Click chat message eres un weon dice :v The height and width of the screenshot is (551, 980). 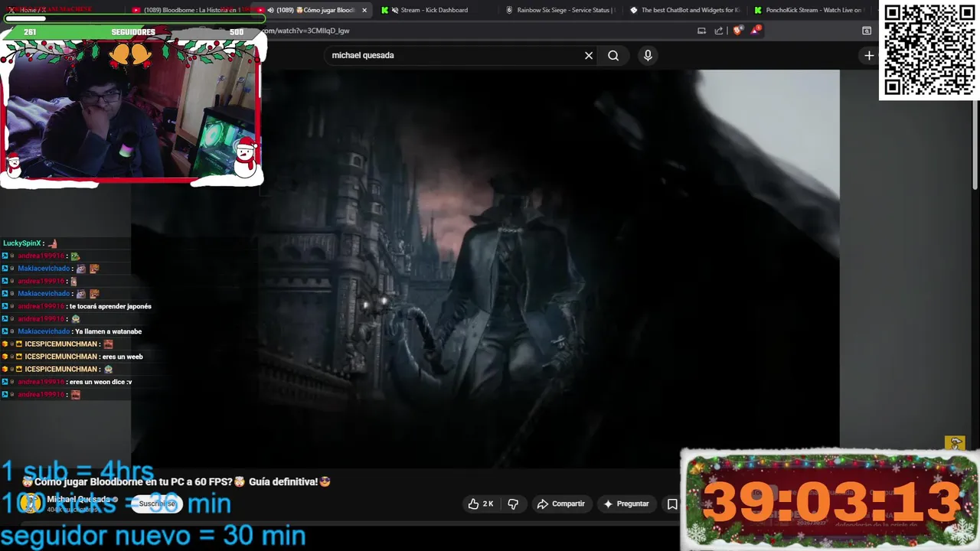(100, 382)
